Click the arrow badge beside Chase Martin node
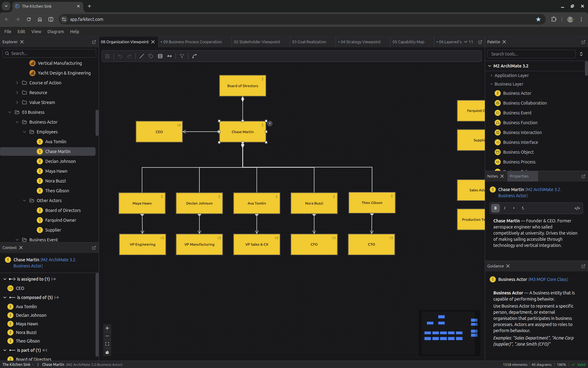 pyautogui.click(x=270, y=124)
